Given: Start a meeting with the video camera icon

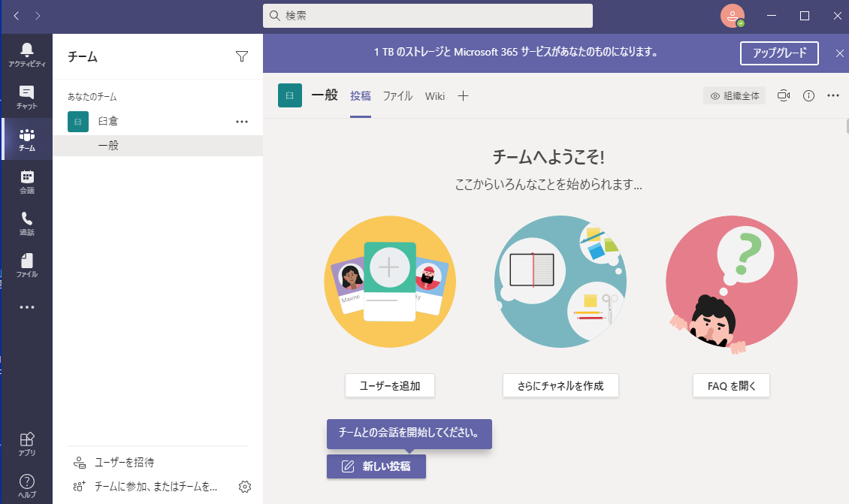Looking at the screenshot, I should click(x=784, y=95).
